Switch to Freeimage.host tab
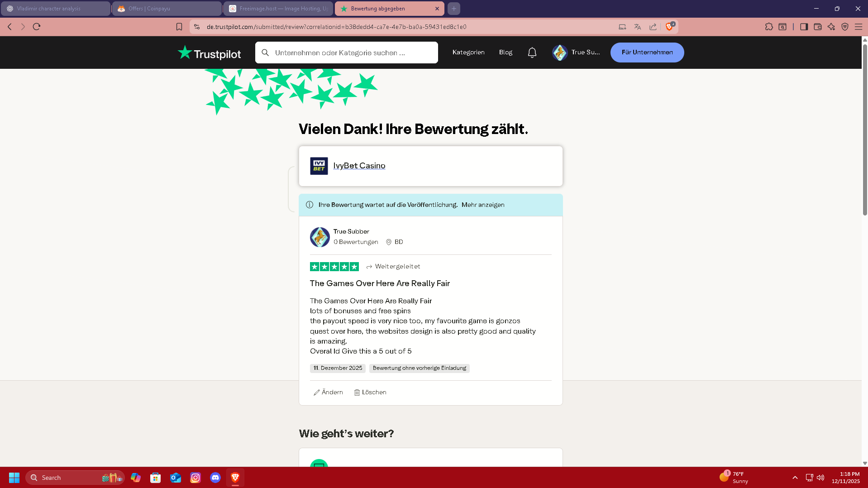 (x=278, y=9)
